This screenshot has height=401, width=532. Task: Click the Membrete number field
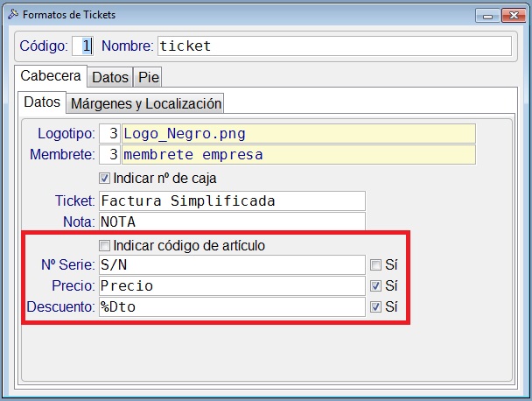(x=109, y=155)
